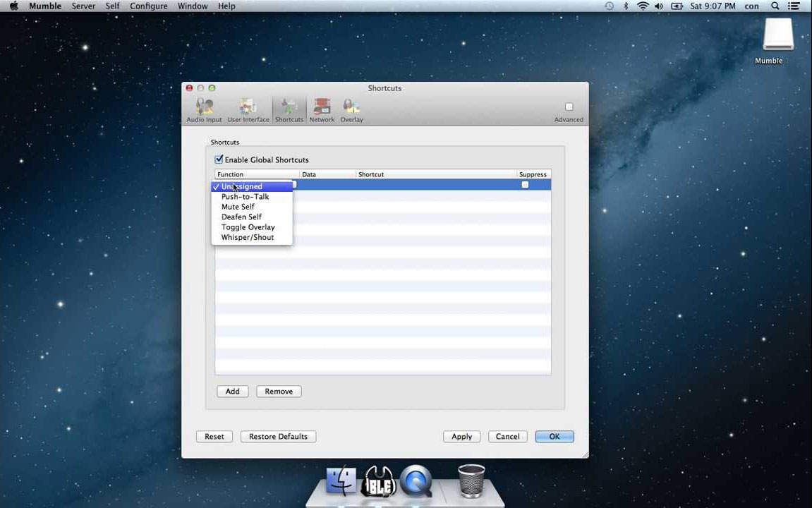Pick Deafen Self in the dropdown
The height and width of the screenshot is (508, 812).
252,217
